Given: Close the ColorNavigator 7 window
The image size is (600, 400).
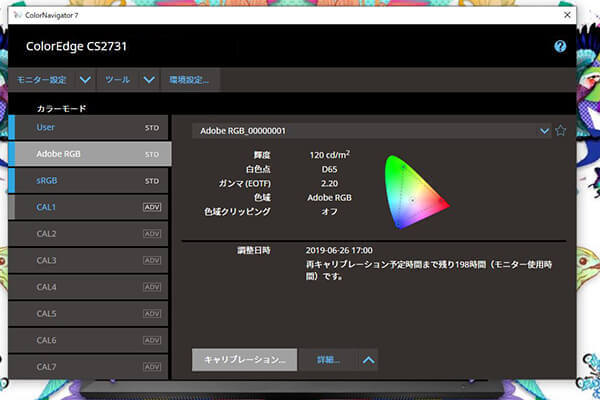Looking at the screenshot, I should 567,15.
